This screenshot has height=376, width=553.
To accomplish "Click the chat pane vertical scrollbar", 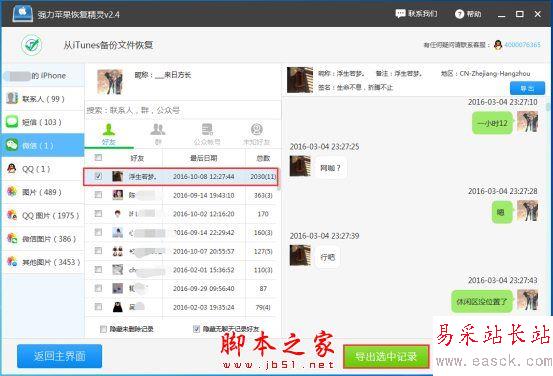I will pyautogui.click(x=548, y=106).
